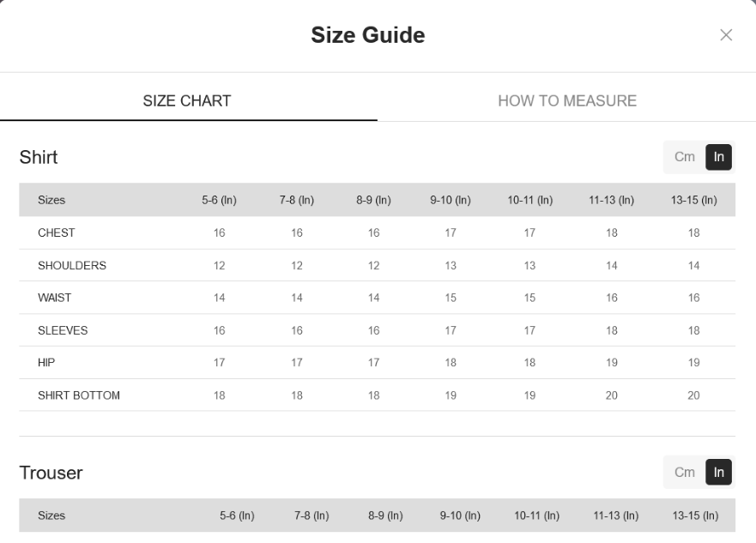Switch Shirt units to Cm

pos(684,157)
